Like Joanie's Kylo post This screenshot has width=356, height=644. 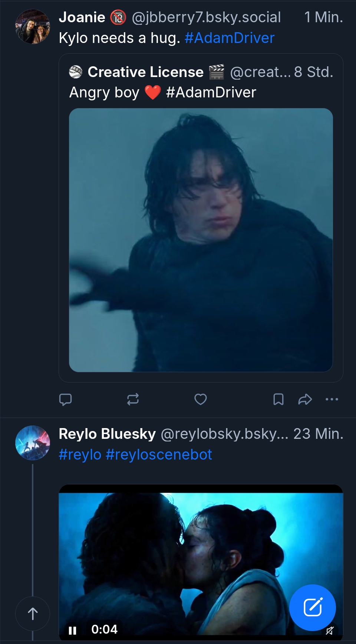(x=201, y=399)
